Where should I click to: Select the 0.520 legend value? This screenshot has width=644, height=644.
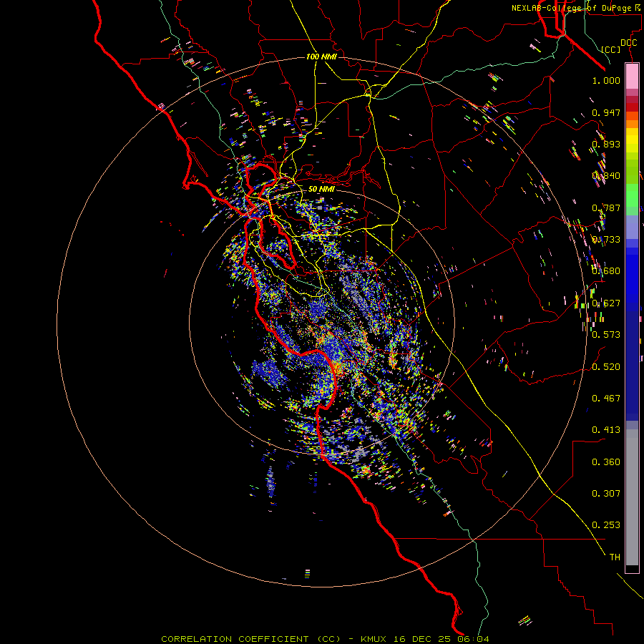tap(606, 367)
